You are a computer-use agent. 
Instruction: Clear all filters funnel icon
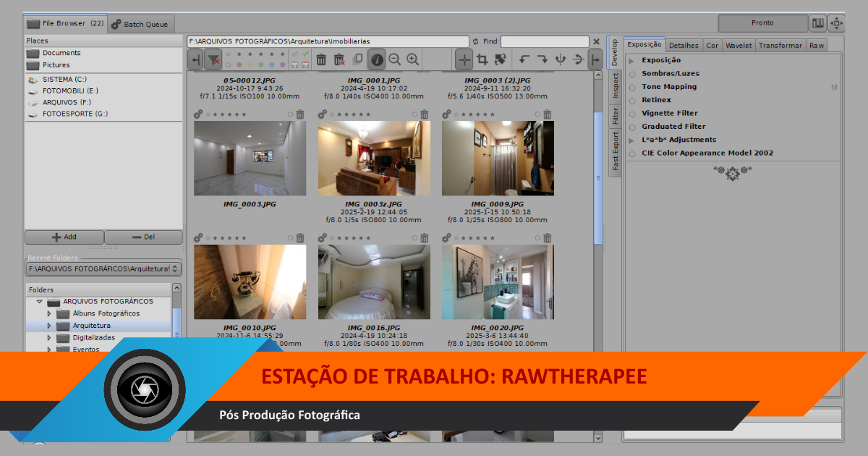pyautogui.click(x=213, y=60)
